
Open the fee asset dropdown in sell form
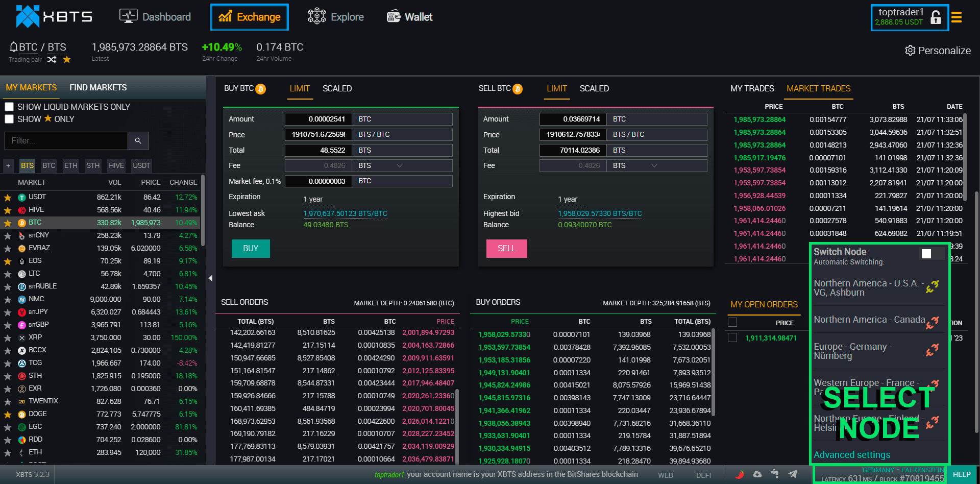tap(656, 165)
